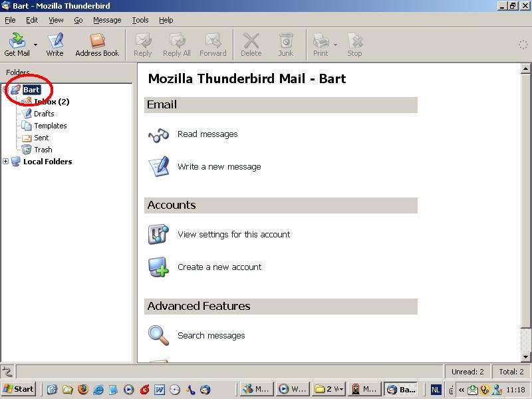Click the NL language indicator
Screen dimensions: 532x399
436,390
